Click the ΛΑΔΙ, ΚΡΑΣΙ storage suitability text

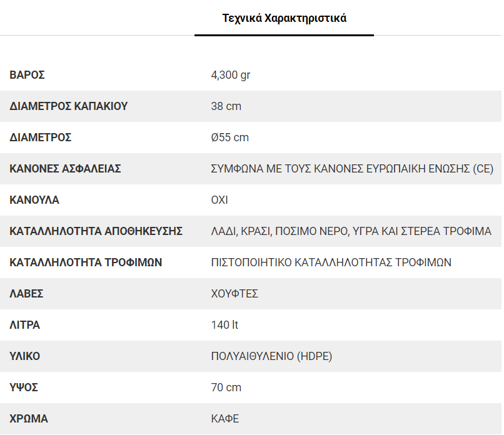(351, 231)
